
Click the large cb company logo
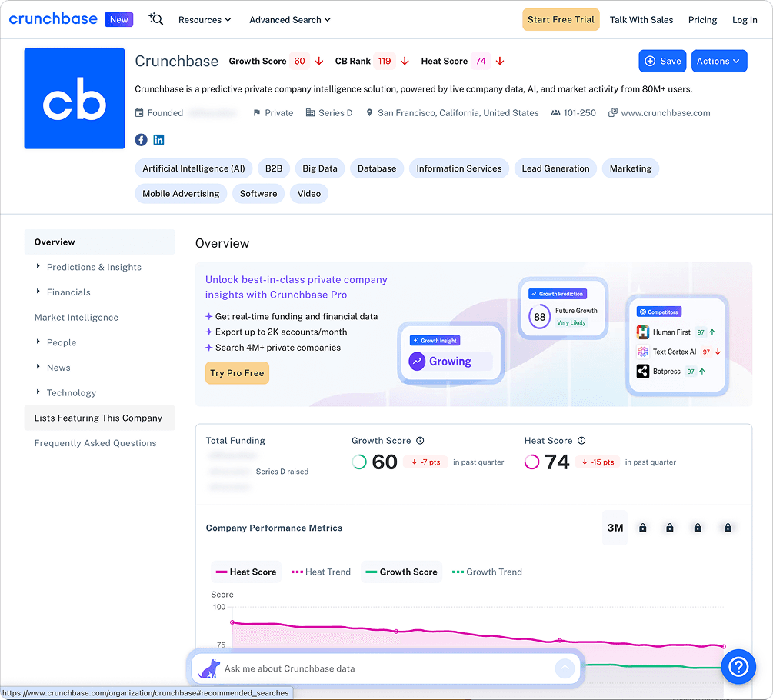pyautogui.click(x=75, y=98)
